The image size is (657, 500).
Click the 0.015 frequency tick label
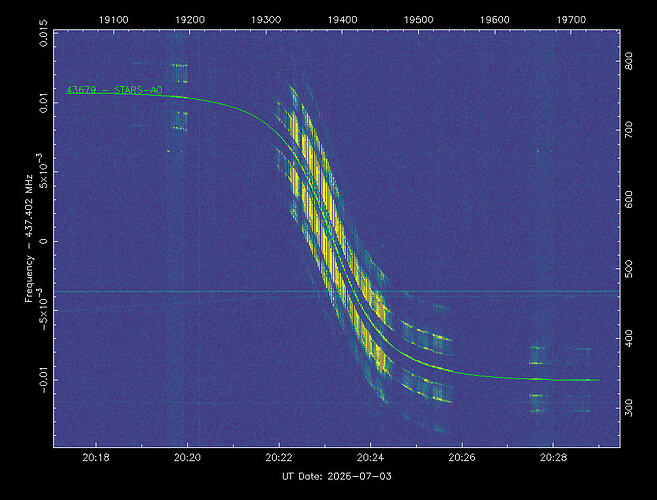pyautogui.click(x=44, y=33)
